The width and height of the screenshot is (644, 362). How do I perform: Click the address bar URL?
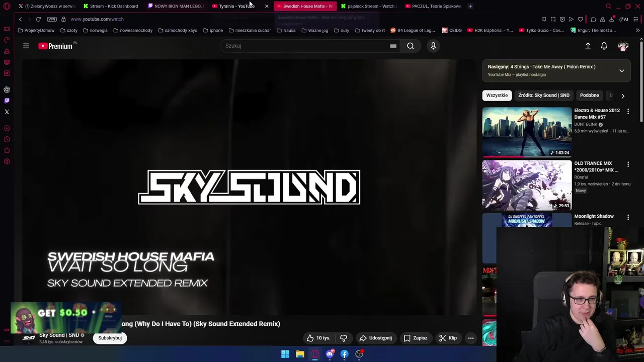[x=97, y=19]
